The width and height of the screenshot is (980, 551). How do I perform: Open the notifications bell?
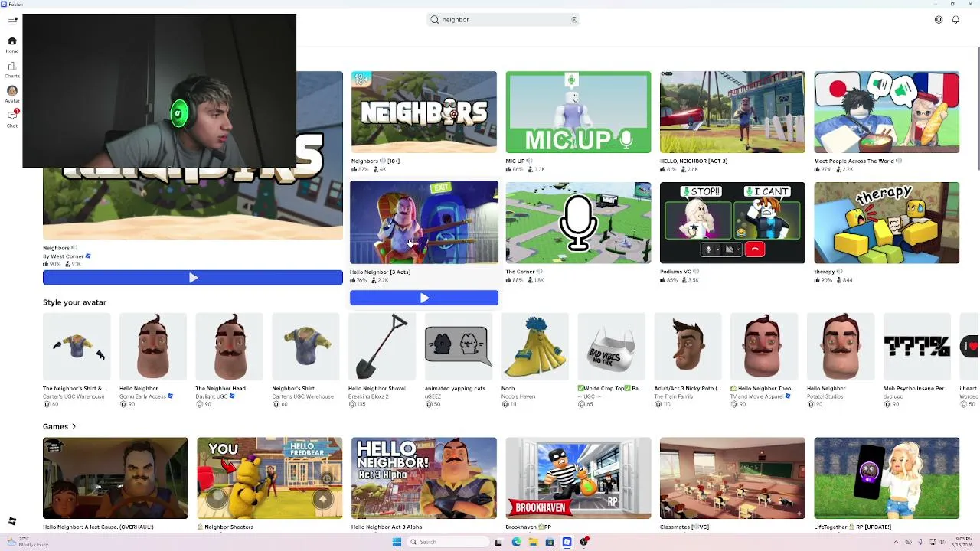click(x=955, y=20)
